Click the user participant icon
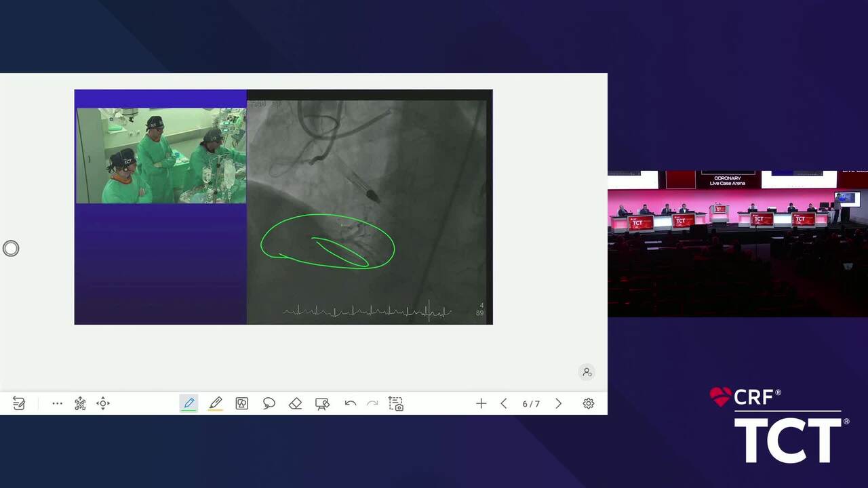The width and height of the screenshot is (868, 488). coord(587,371)
